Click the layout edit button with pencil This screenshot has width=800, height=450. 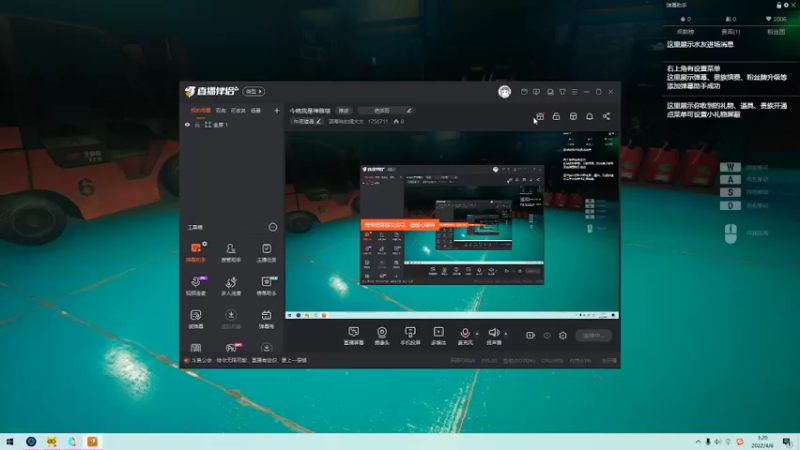[307, 121]
